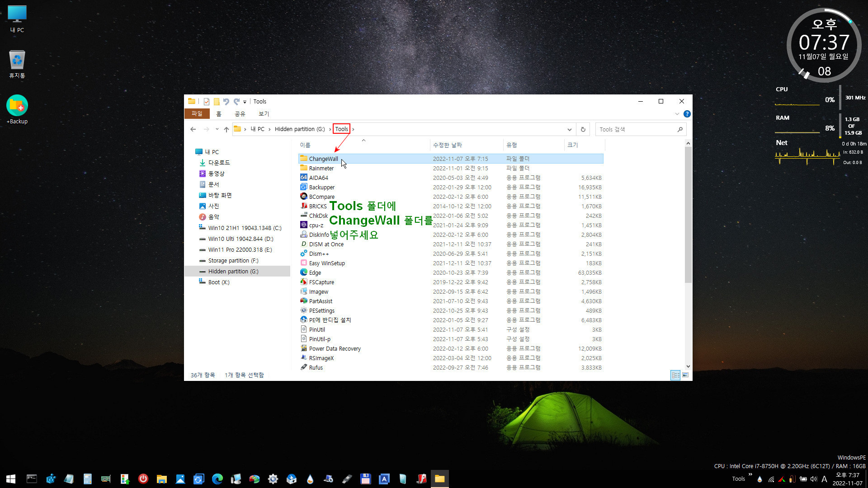Open the +Backup desktop shortcut
Image resolution: width=868 pixels, height=488 pixels.
coord(17,109)
